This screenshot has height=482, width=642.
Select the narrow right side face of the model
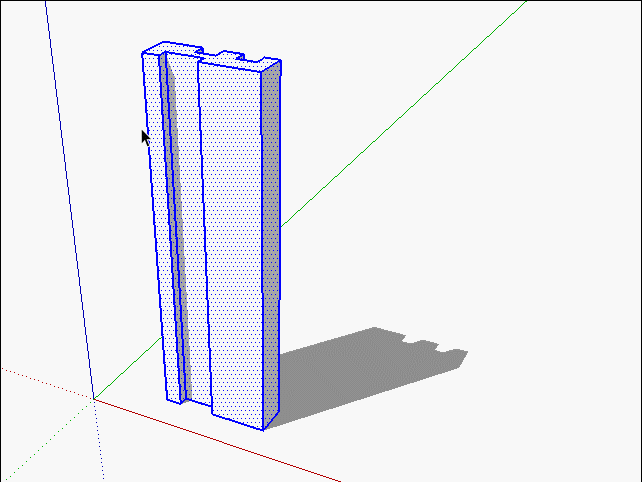(271, 240)
